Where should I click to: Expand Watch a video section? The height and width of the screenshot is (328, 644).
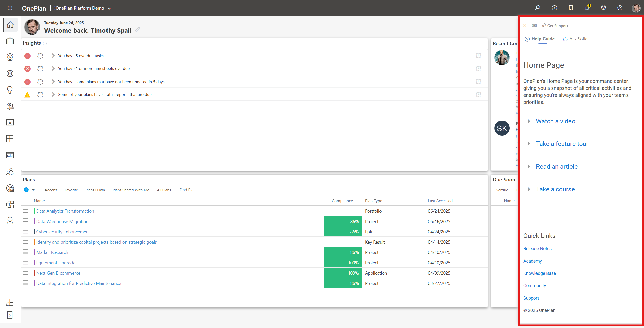point(555,121)
